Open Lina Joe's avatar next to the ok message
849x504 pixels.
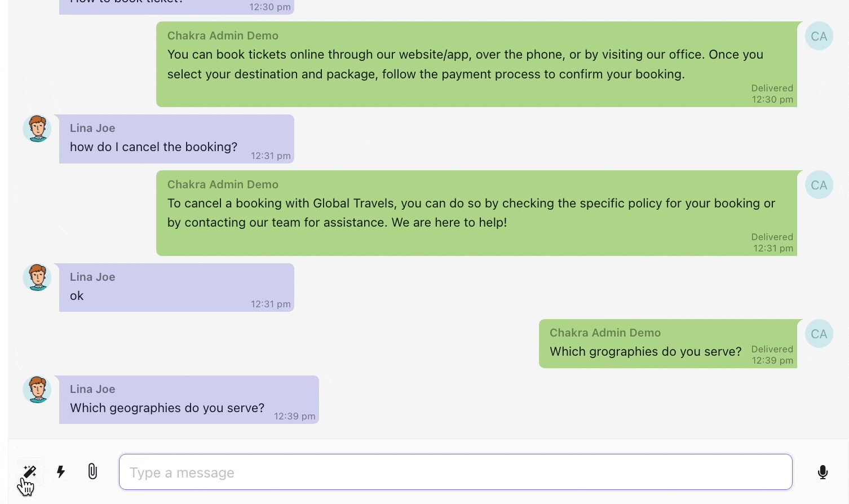37,277
